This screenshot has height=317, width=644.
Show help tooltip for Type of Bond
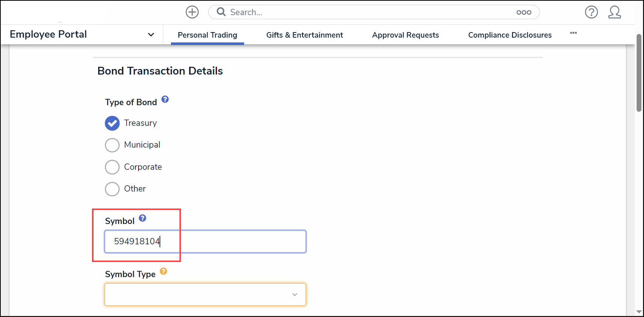coord(165,99)
